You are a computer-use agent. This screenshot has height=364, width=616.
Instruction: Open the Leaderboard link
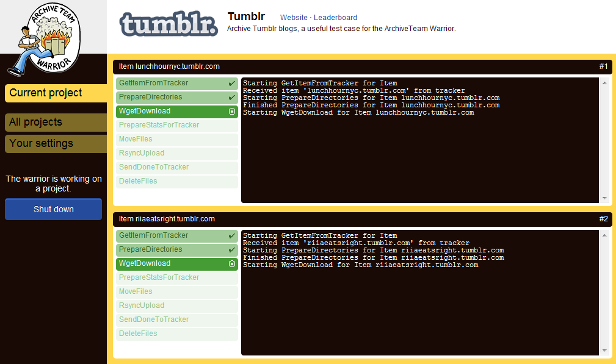pos(336,18)
